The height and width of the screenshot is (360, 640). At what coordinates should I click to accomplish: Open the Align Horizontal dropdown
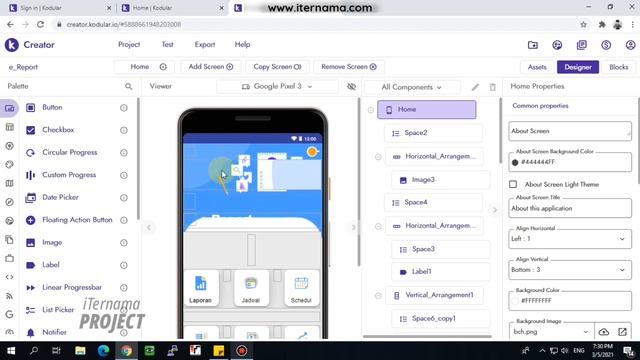(570, 239)
